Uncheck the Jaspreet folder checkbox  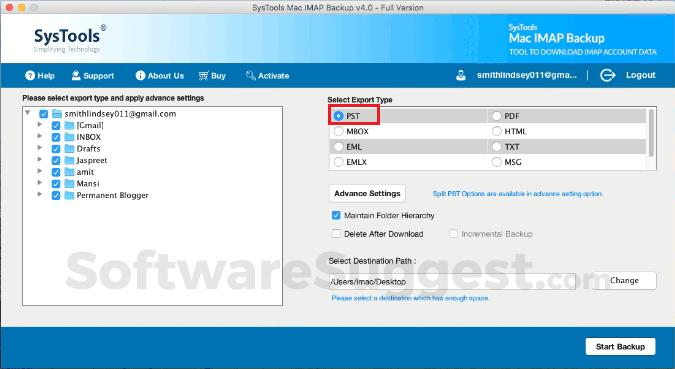[x=56, y=161]
